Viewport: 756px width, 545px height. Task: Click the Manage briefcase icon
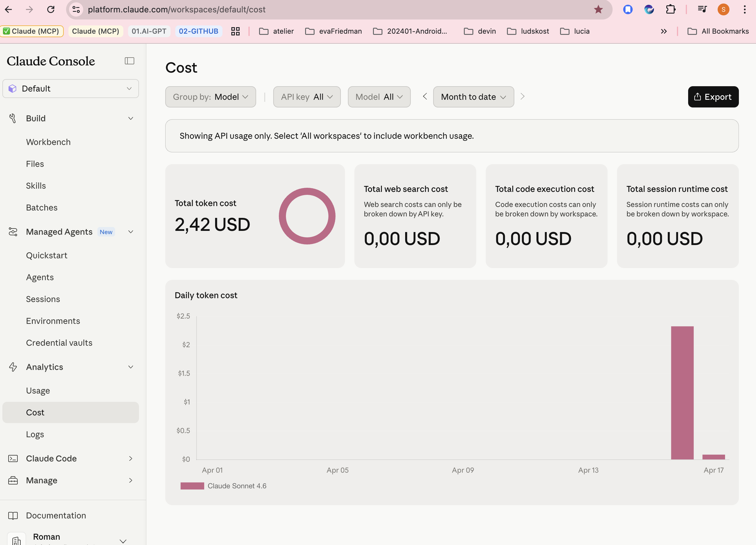(x=13, y=480)
